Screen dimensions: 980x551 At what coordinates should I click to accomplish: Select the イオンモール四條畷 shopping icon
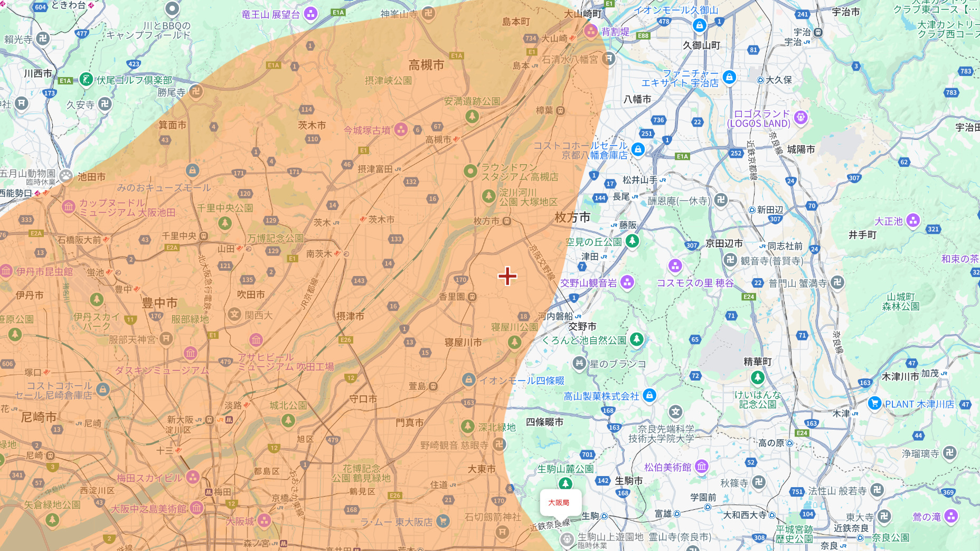coord(468,379)
